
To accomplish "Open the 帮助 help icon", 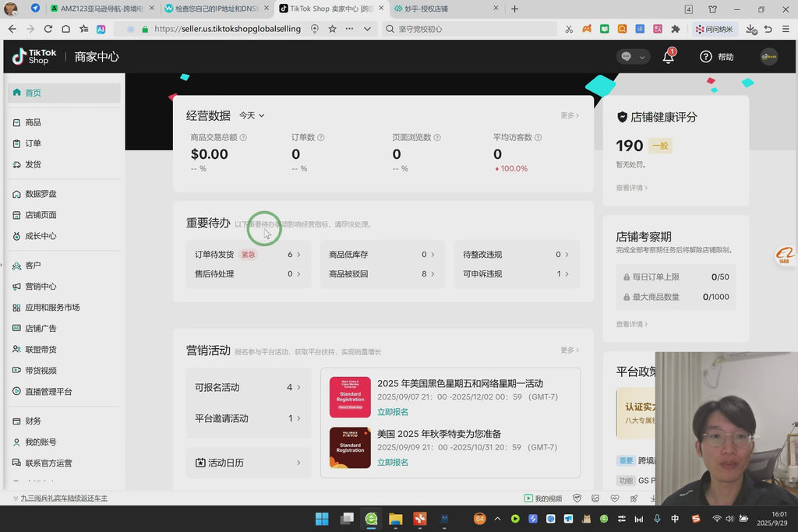I will 706,57.
